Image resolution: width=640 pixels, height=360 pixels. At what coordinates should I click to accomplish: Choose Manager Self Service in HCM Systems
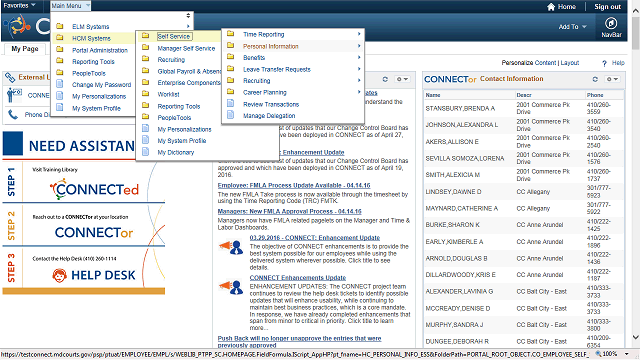tap(186, 48)
